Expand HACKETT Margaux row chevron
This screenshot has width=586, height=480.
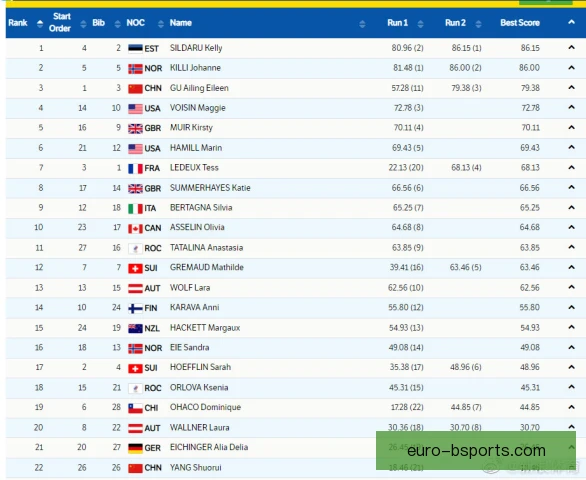571,327
